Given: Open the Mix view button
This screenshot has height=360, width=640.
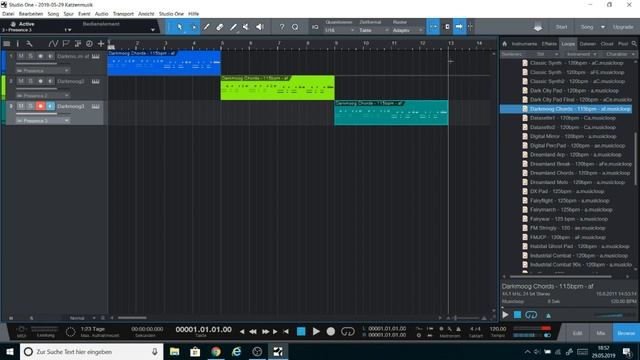Looking at the screenshot, I should tap(600, 333).
